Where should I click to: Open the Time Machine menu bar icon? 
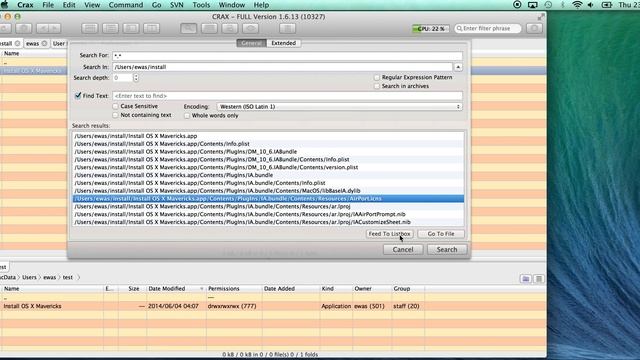(548, 5)
